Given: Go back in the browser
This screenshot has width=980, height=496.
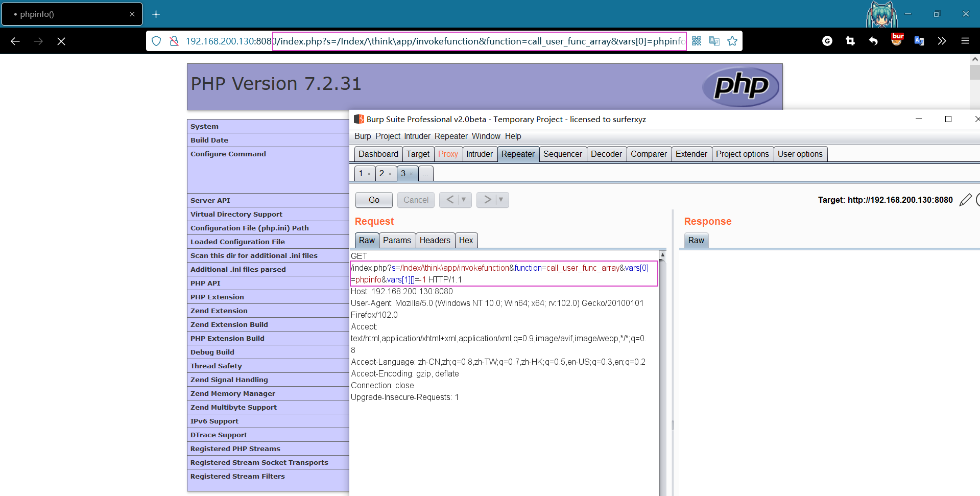Looking at the screenshot, I should pyautogui.click(x=15, y=41).
